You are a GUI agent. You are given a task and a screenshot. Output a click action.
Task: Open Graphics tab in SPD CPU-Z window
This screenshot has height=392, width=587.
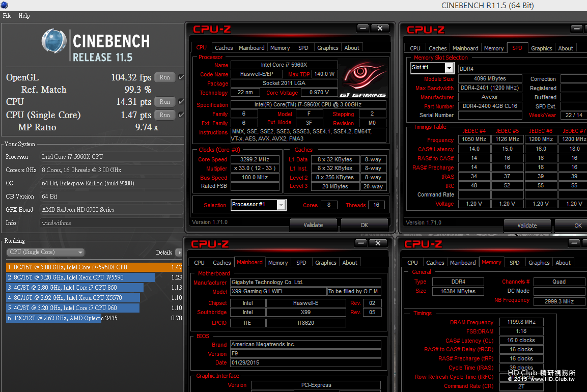click(541, 48)
